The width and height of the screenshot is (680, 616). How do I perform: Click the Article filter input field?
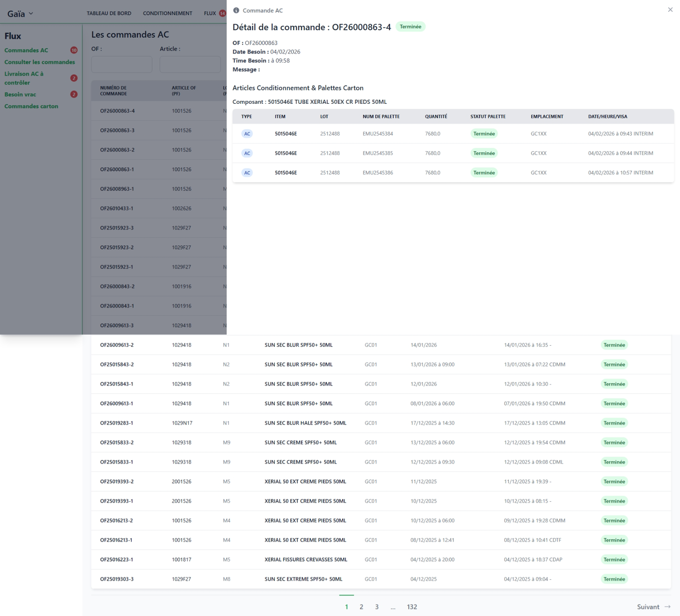(190, 65)
